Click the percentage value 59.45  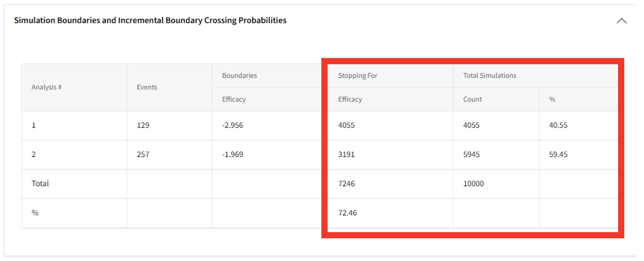click(558, 154)
